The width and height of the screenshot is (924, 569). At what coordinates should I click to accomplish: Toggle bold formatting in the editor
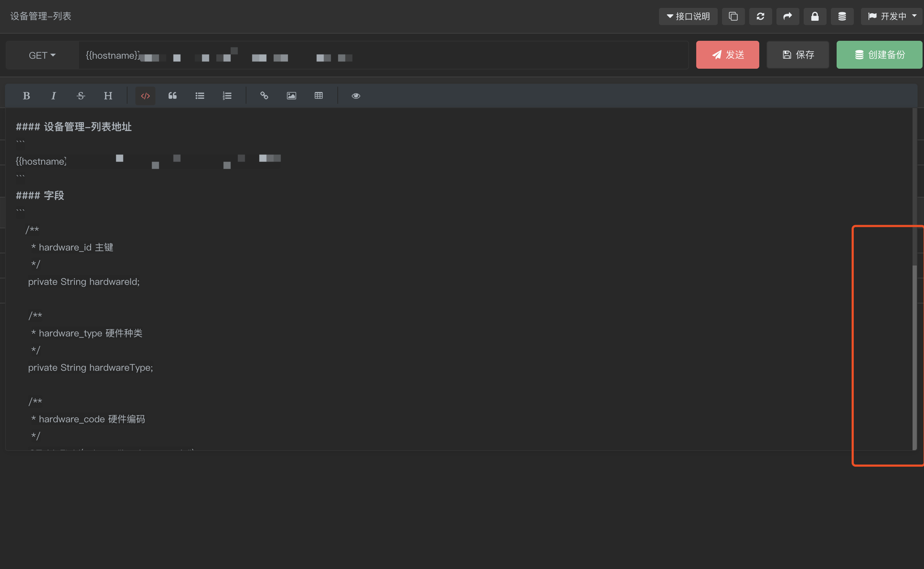point(27,96)
